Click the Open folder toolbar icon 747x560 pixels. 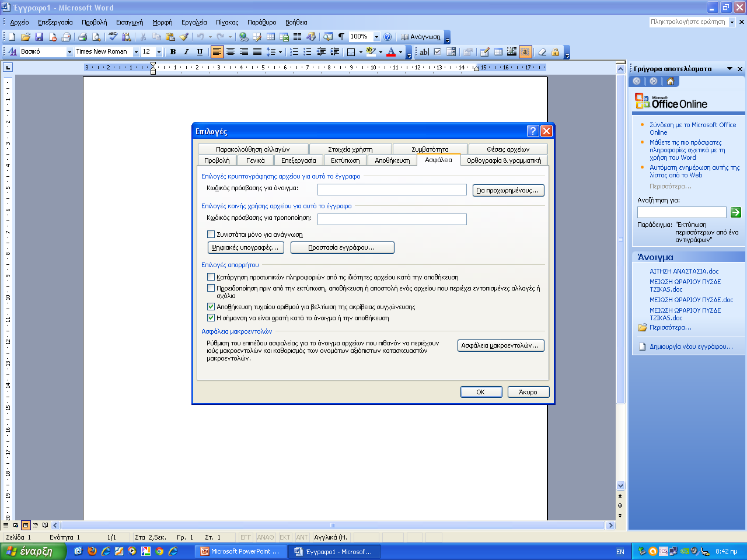[x=25, y=37]
